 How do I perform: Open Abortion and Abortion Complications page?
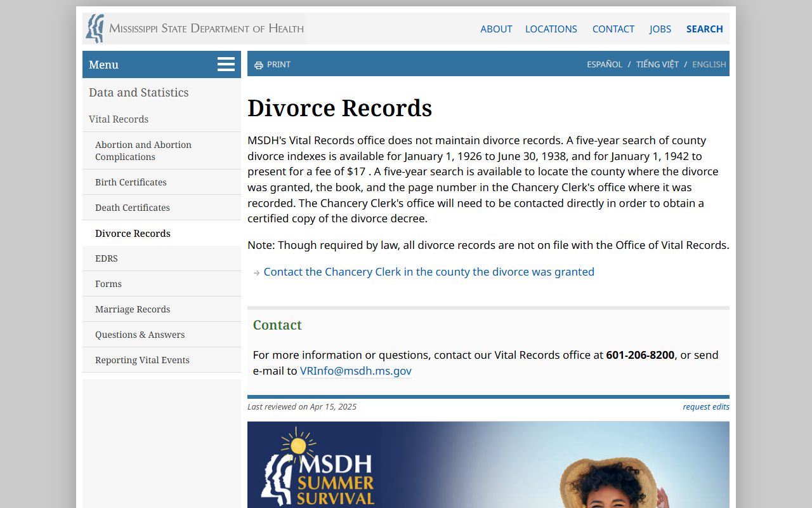162,150
